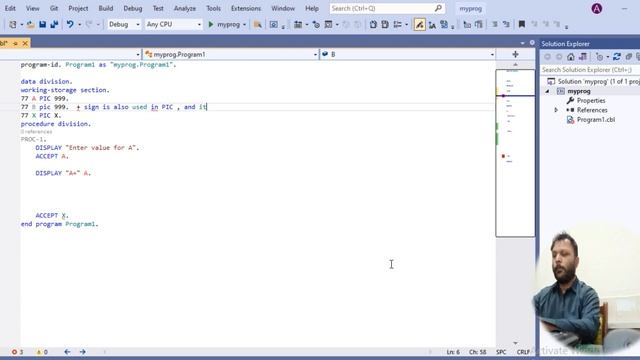Click the Open File folder icon
The height and width of the screenshot is (360, 640).
coord(31,24)
